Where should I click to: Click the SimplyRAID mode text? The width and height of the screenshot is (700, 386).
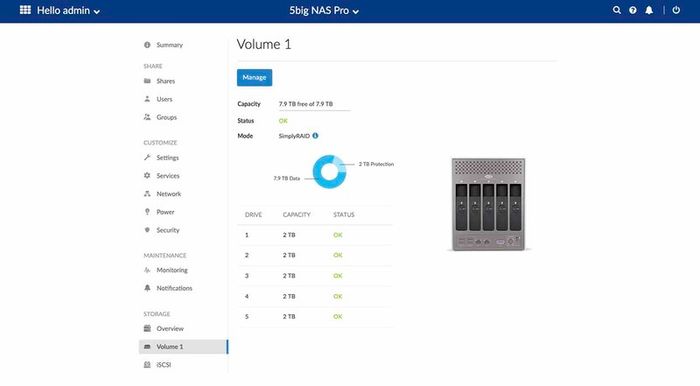[294, 136]
